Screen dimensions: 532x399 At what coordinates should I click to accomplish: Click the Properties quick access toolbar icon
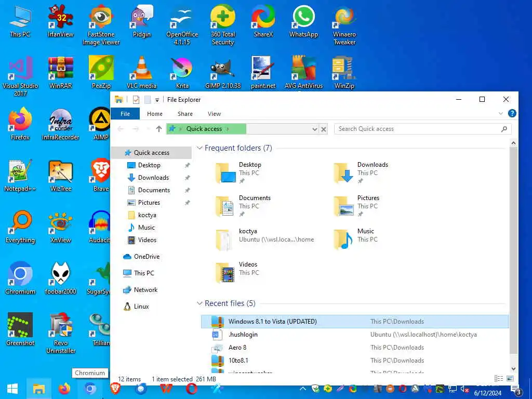pos(136,100)
